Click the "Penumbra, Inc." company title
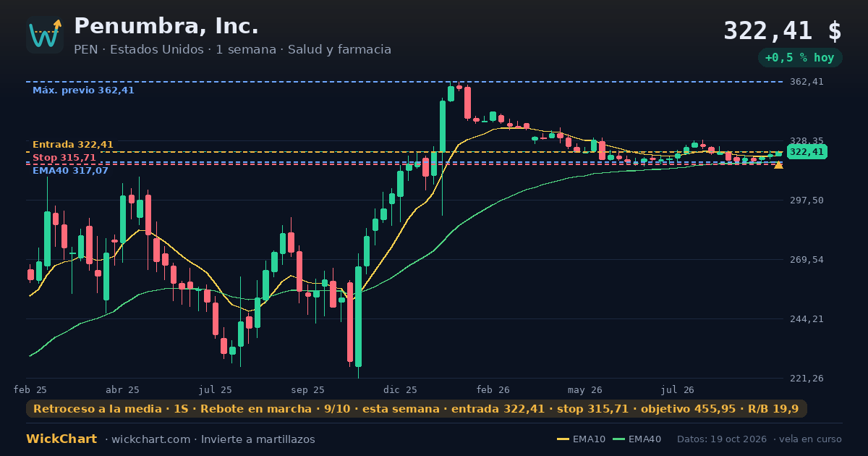The image size is (868, 456). [166, 26]
